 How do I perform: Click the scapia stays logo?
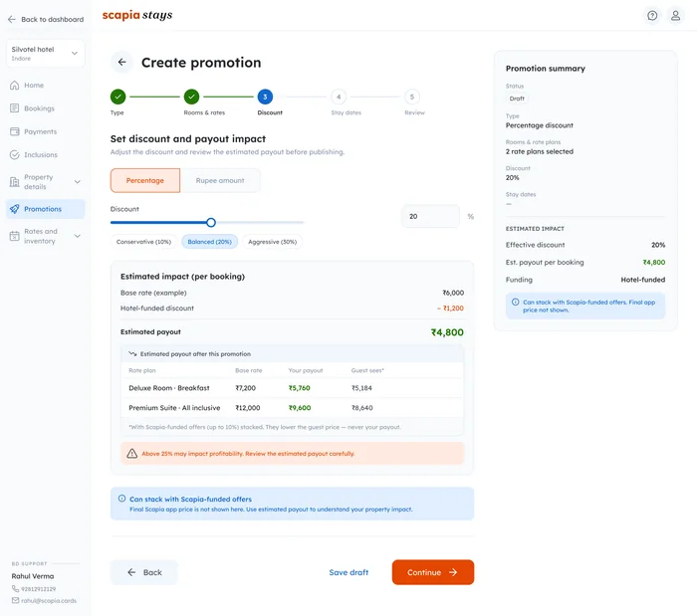(x=137, y=15)
